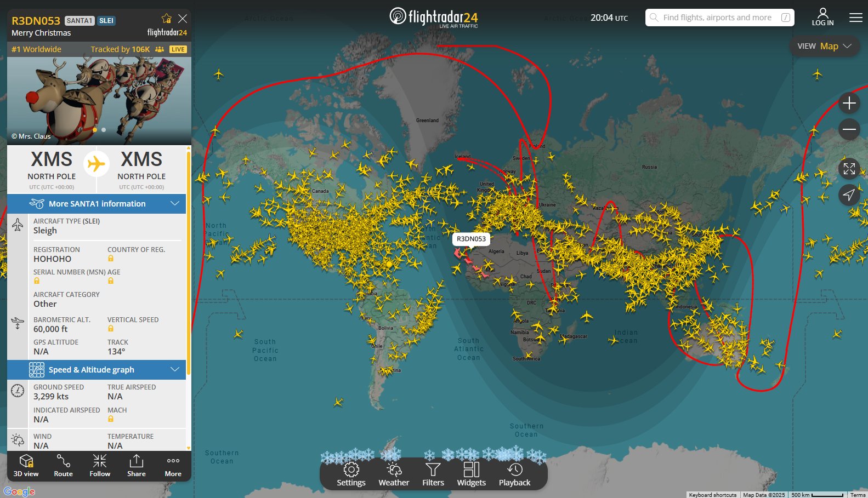Start Playback of past flights

click(x=514, y=474)
